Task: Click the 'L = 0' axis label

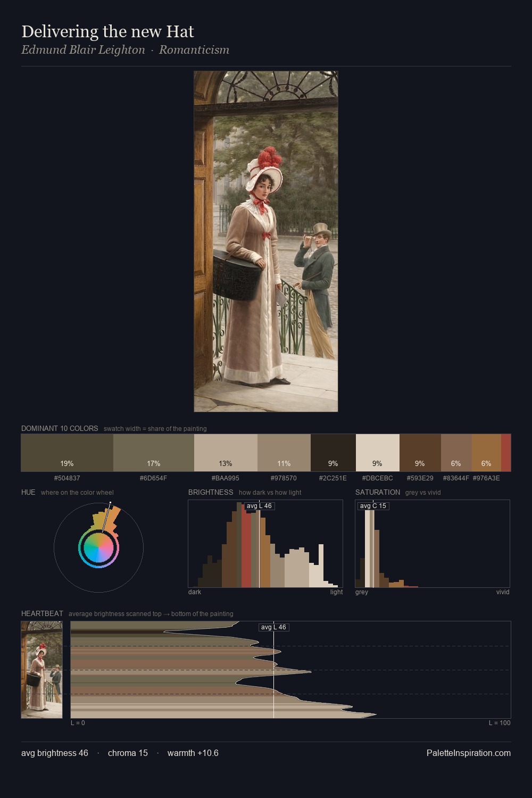Action: 78,723
